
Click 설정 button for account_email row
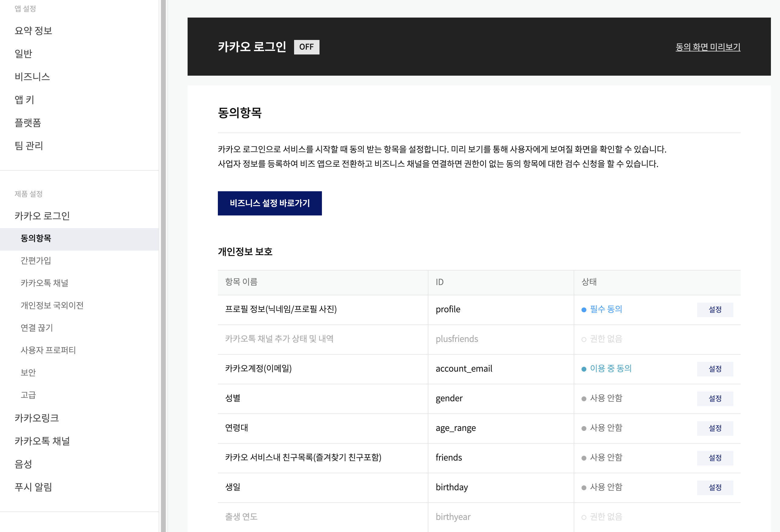tap(715, 369)
